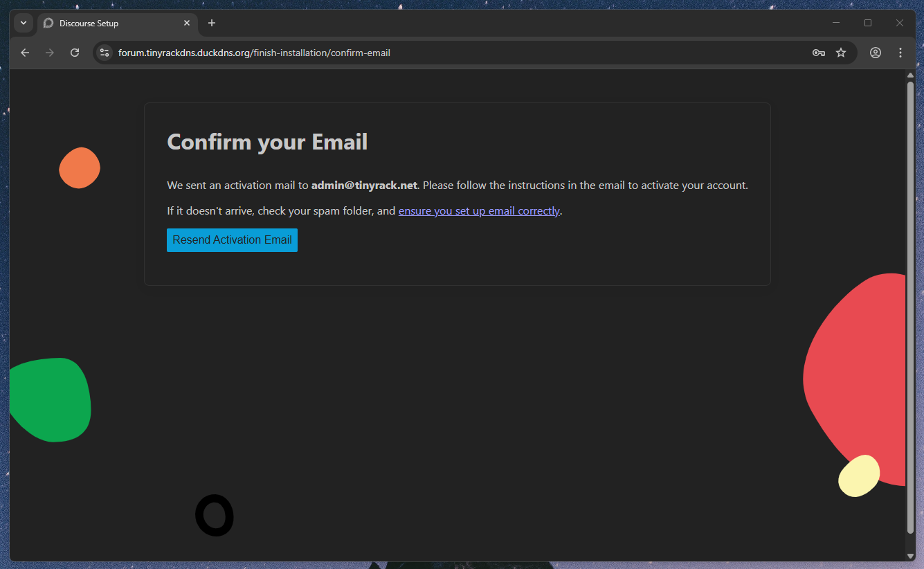
Task: Click the page's vertical scrollbar thumb
Action: pos(910,307)
